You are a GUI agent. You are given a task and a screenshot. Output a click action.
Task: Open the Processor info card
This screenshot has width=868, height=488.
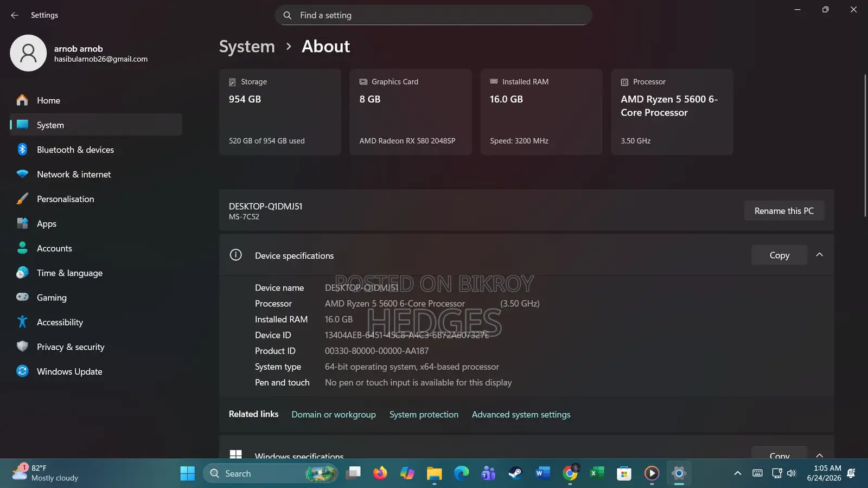point(672,112)
